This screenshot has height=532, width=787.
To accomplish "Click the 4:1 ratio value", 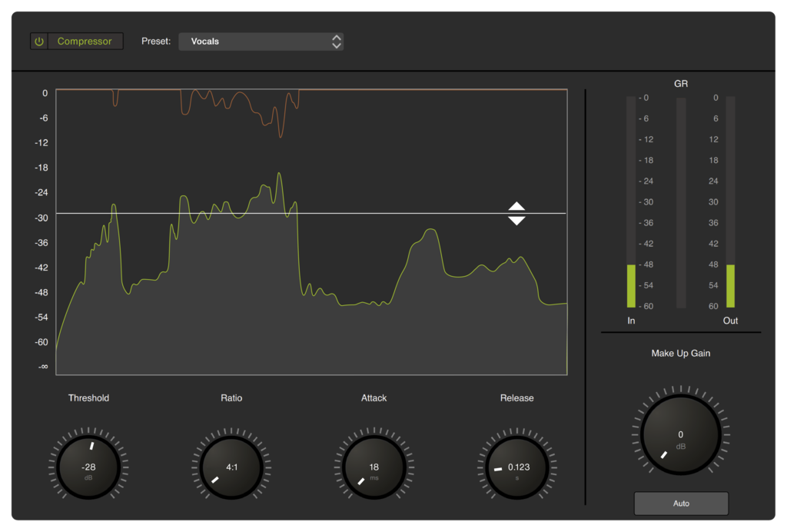I will [x=231, y=467].
